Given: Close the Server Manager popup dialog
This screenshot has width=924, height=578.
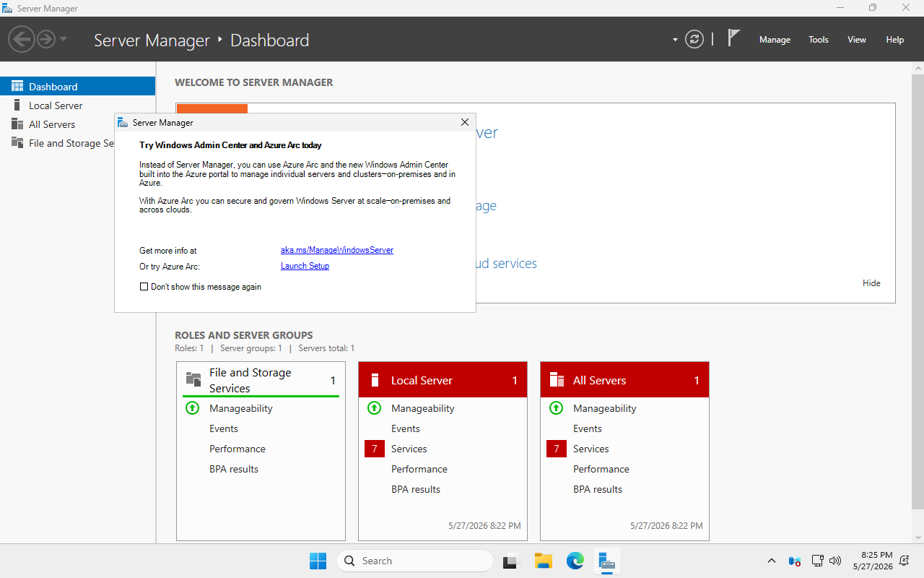Looking at the screenshot, I should point(465,122).
